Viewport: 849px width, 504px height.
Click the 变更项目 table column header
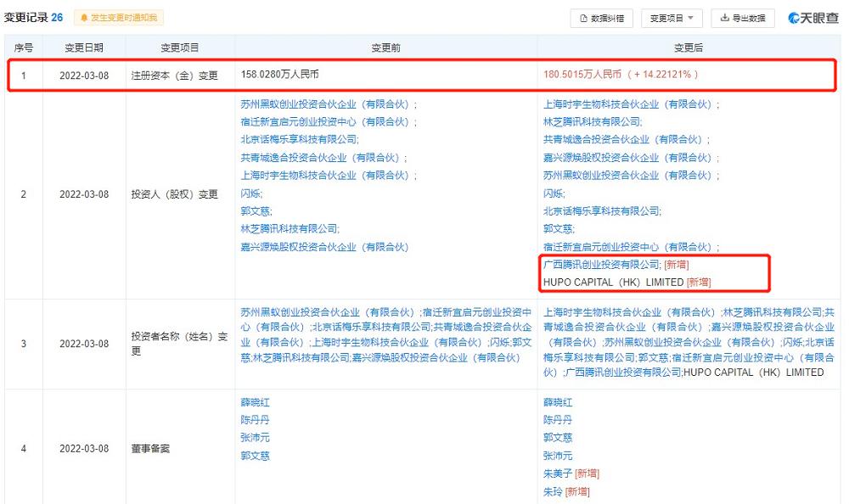[x=180, y=48]
